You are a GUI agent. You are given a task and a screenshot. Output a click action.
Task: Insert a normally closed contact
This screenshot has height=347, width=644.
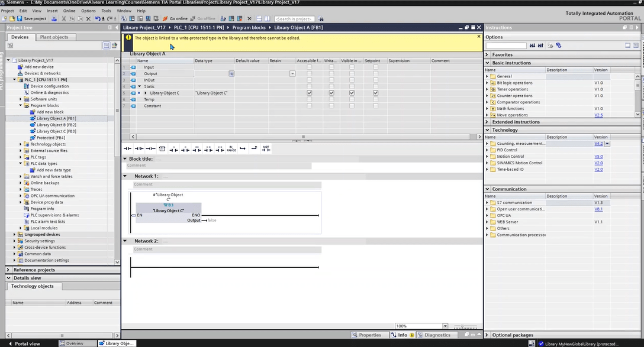pyautogui.click(x=139, y=148)
